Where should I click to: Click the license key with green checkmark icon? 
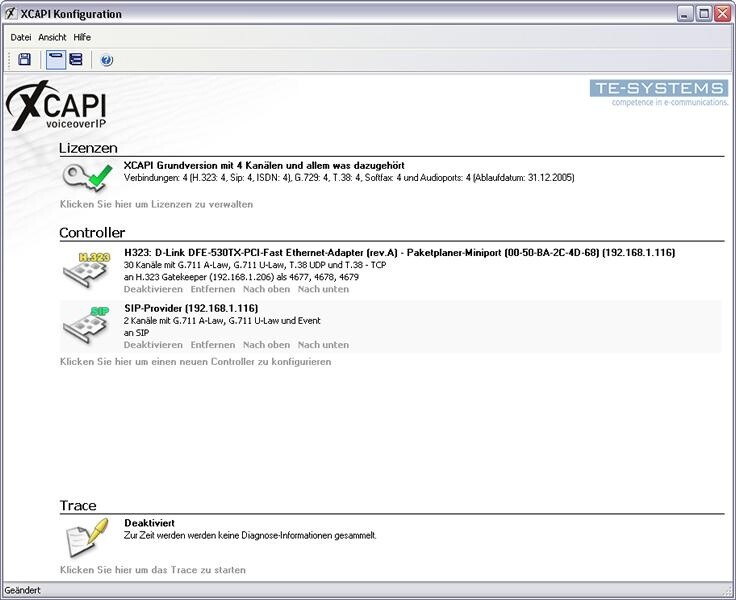[x=88, y=177]
